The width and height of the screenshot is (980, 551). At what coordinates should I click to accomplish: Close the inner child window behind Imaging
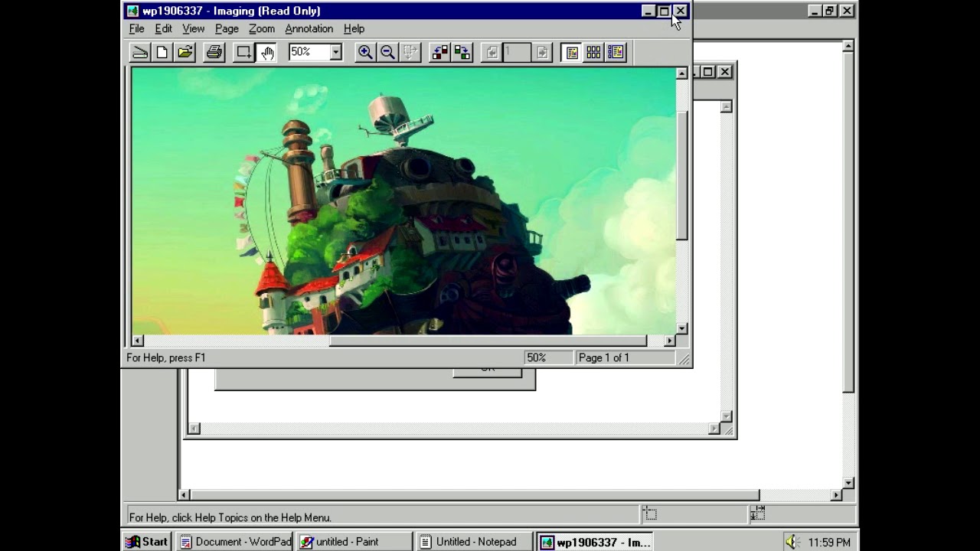tap(724, 72)
